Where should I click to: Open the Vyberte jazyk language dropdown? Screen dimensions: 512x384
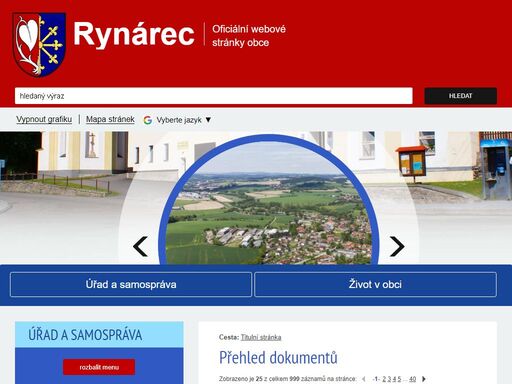click(184, 120)
